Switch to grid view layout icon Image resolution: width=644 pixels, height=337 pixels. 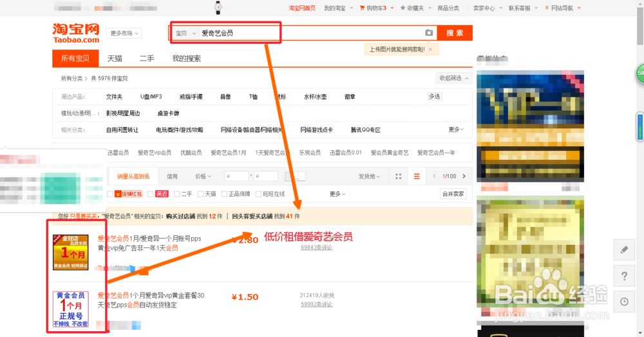(399, 177)
